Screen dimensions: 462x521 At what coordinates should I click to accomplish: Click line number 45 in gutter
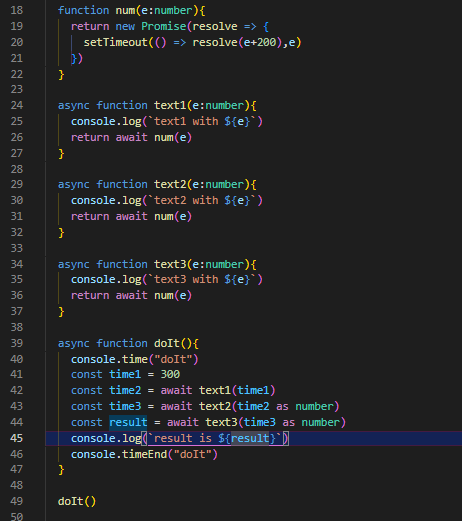pyautogui.click(x=16, y=438)
